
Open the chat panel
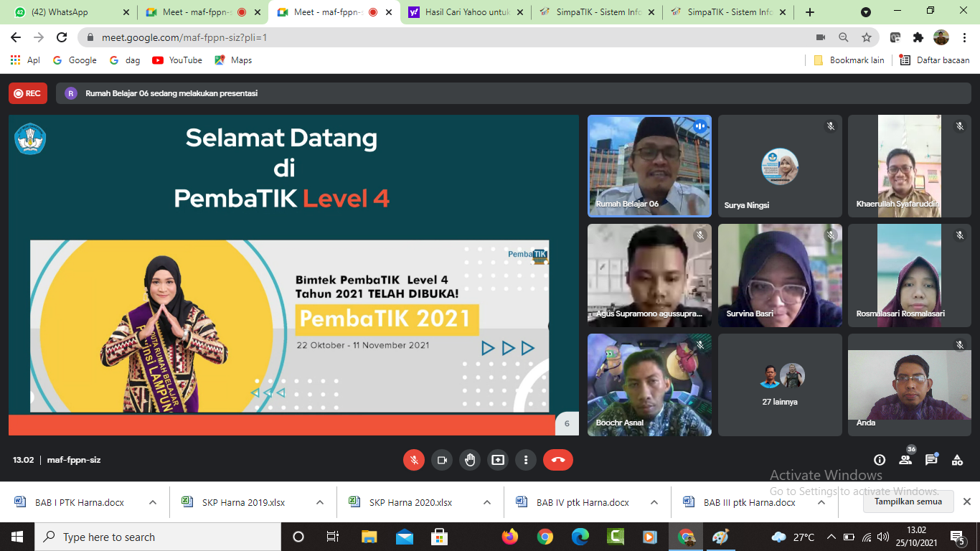coord(931,460)
